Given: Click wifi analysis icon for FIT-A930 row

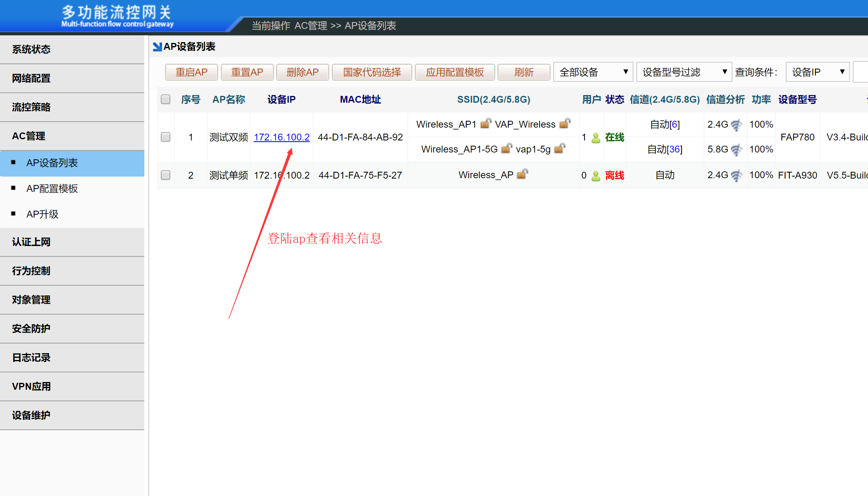Looking at the screenshot, I should [736, 175].
